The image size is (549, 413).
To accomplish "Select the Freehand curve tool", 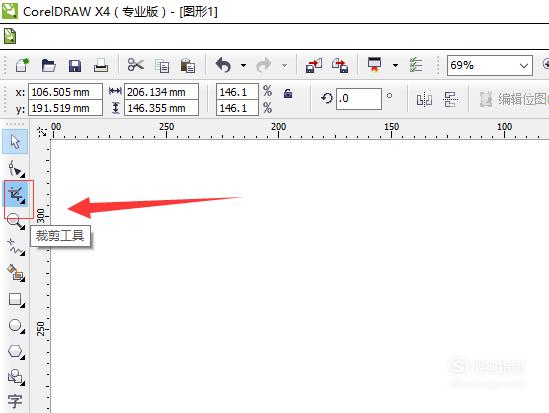I will pyautogui.click(x=16, y=247).
